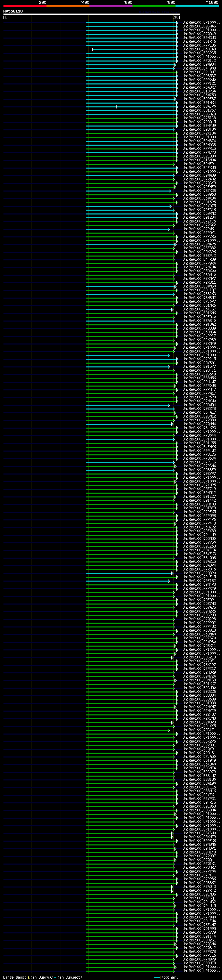Open hit UniRef100_A9S537
Viewport: 222px width, 980px height.
click(x=199, y=76)
